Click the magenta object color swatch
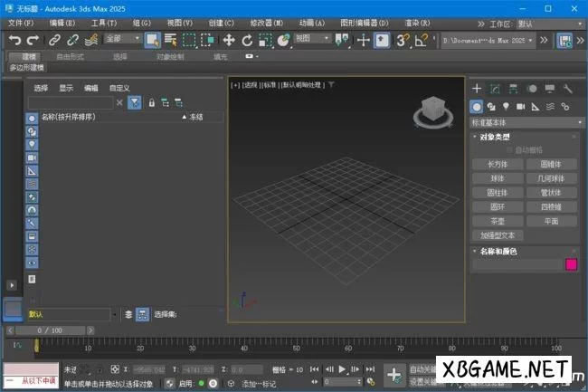Screen dimensions: 588x392 click(x=571, y=264)
